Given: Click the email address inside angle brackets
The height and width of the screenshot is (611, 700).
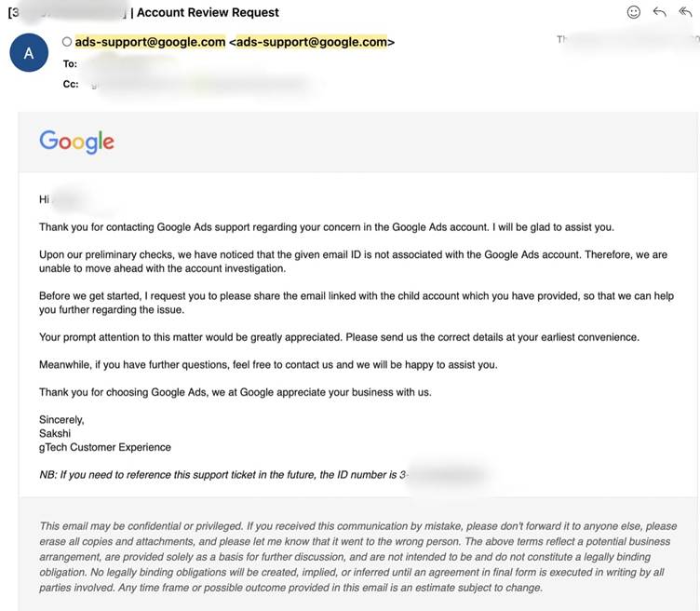Looking at the screenshot, I should (x=312, y=42).
